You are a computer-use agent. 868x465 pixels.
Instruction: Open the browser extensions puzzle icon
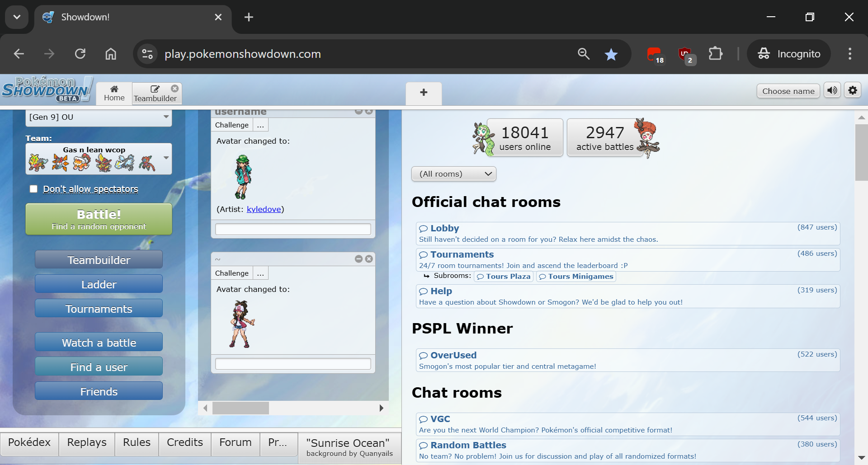pos(716,54)
